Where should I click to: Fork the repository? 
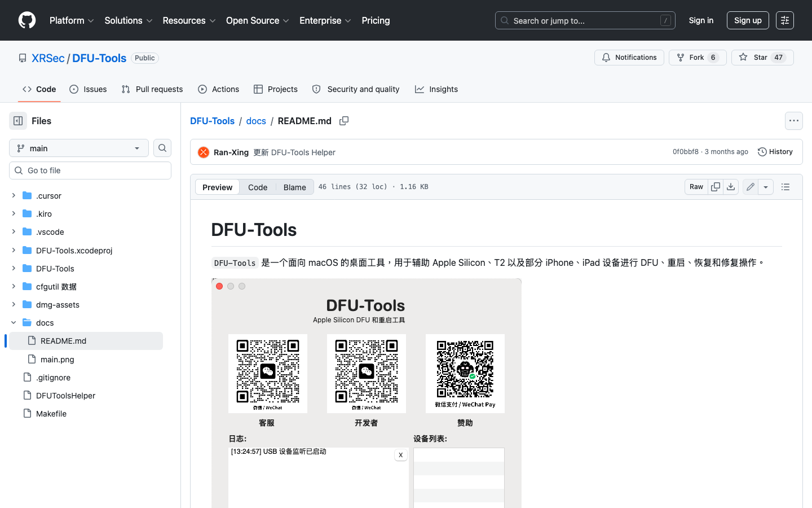tap(698, 58)
